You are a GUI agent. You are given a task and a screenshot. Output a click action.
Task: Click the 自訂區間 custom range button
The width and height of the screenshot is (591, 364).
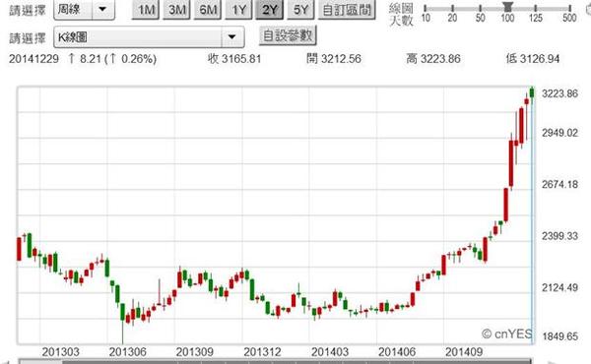(x=347, y=10)
